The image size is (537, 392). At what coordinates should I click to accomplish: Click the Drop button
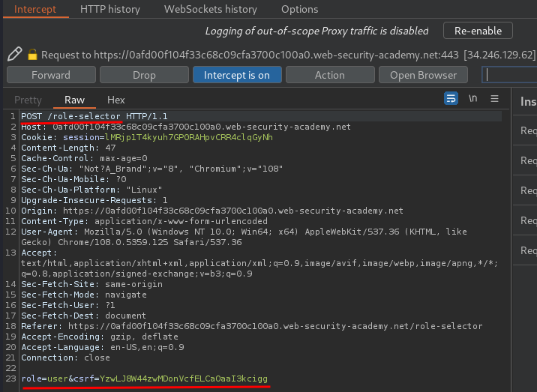[x=144, y=75]
